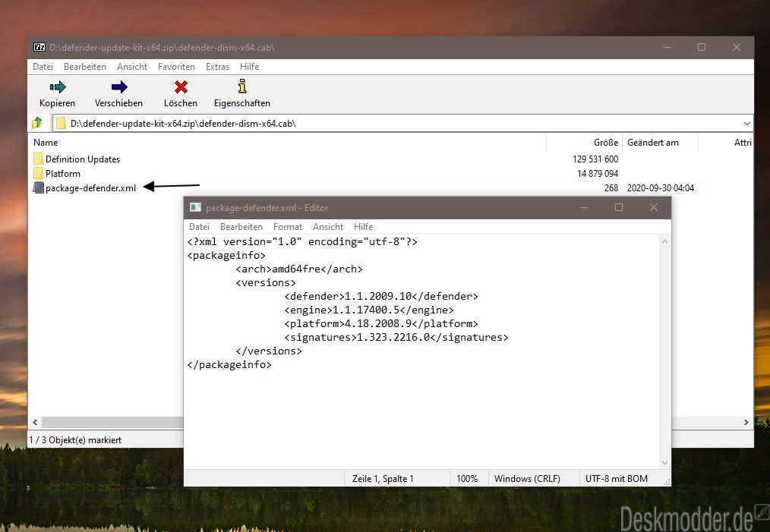This screenshot has width=770, height=532.
Task: Click the defender 1.1.2009.10 version line
Action: pyautogui.click(x=380, y=297)
